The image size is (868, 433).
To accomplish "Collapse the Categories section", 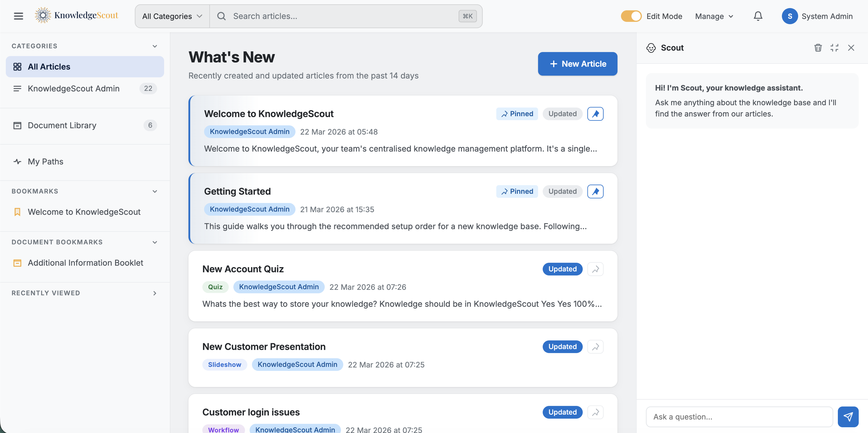I will [155, 46].
